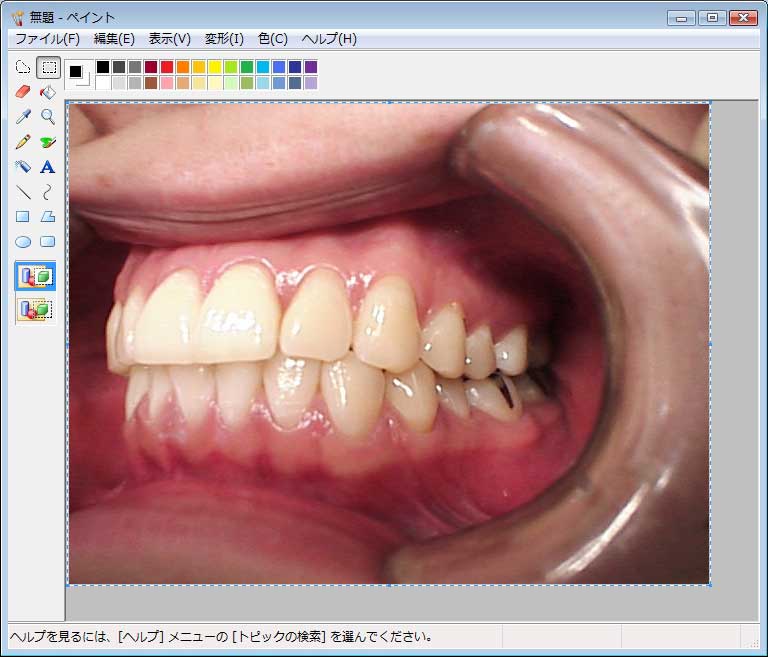The width and height of the screenshot is (768, 657).
Task: Select the Pencil tool
Action: [x=23, y=142]
